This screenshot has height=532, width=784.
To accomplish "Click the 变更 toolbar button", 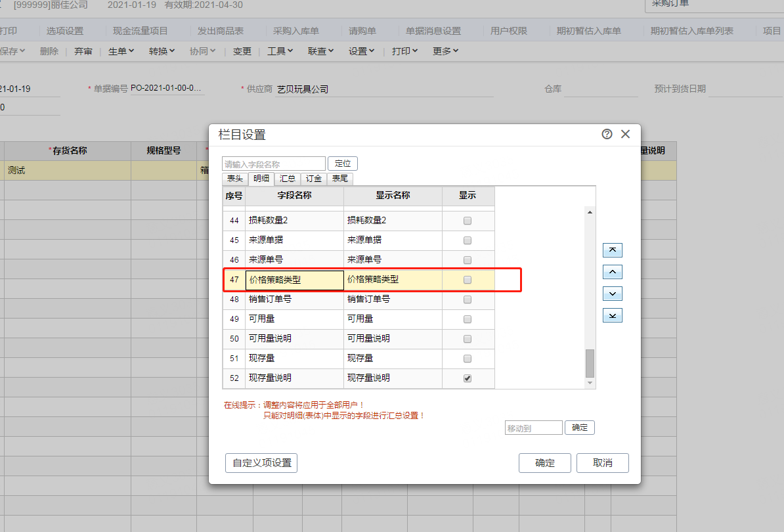I will click(242, 51).
